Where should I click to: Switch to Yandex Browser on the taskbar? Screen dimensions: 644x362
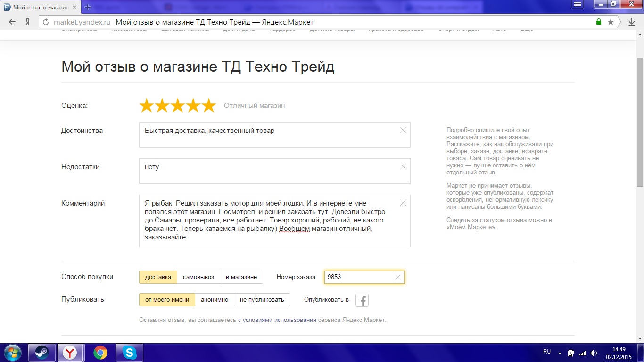tap(71, 353)
